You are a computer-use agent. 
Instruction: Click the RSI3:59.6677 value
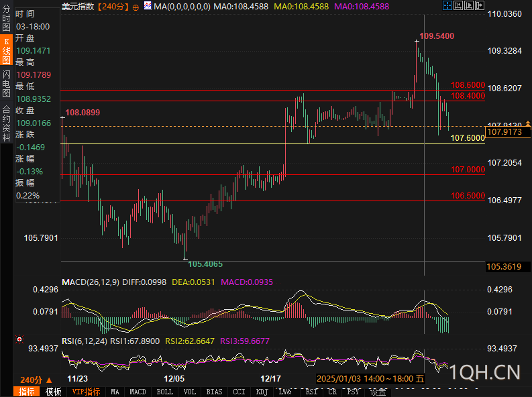click(x=245, y=341)
